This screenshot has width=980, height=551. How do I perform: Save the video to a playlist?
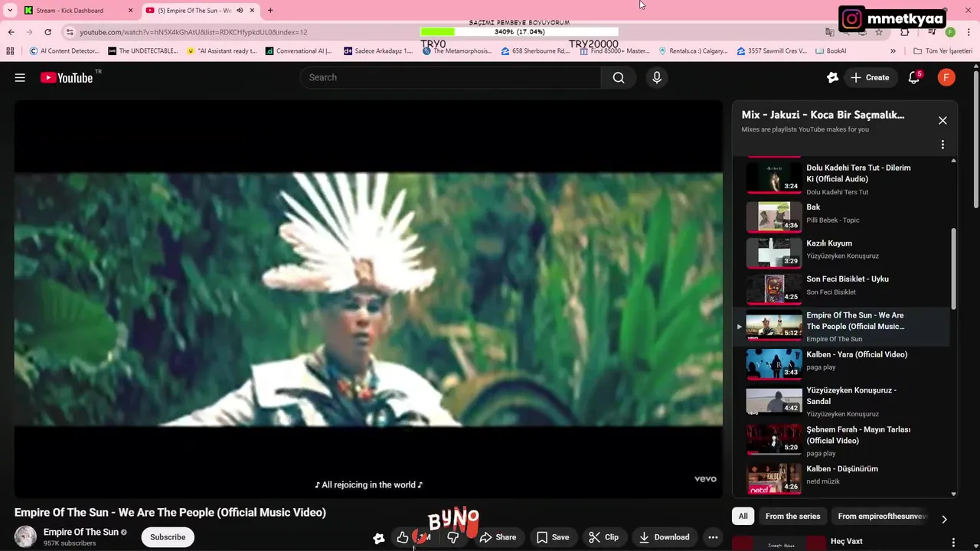click(x=553, y=537)
